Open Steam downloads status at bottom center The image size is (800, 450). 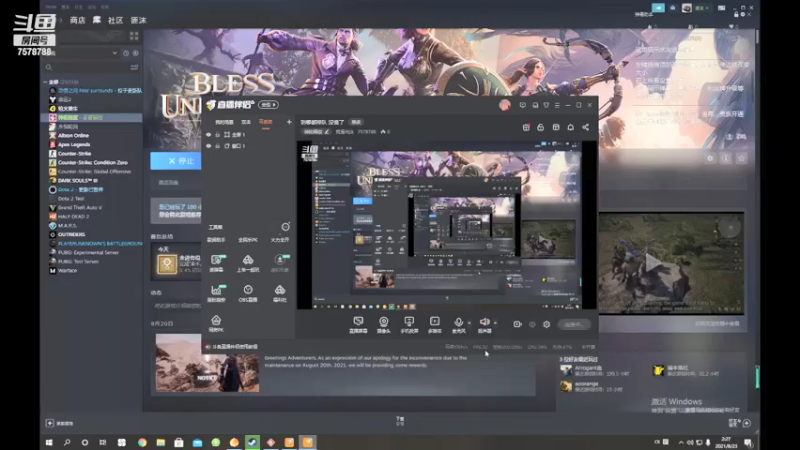400,421
